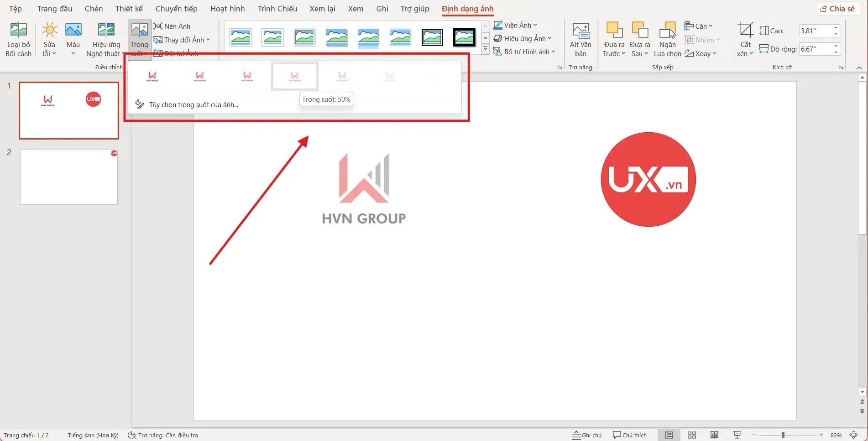Switch to Reading view
The width and height of the screenshot is (868, 441).
715,435
